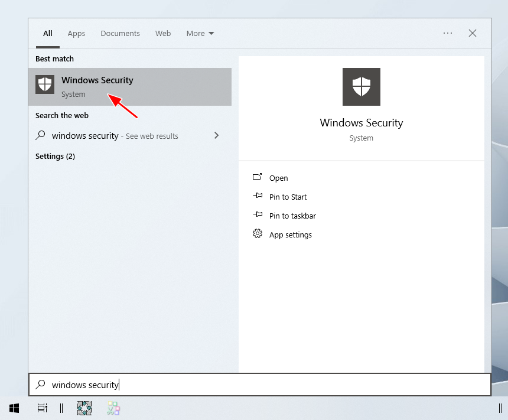Click the gear icon beside App settings
Image resolution: width=508 pixels, height=420 pixels.
click(x=257, y=234)
